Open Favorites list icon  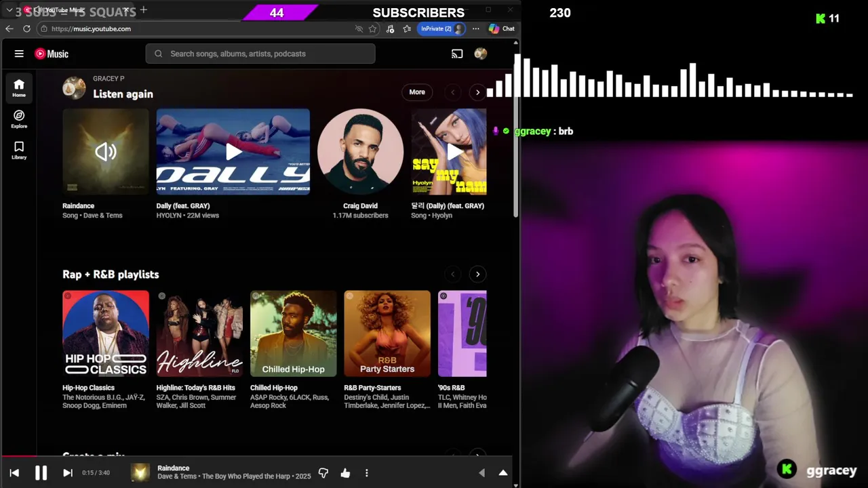click(x=407, y=28)
